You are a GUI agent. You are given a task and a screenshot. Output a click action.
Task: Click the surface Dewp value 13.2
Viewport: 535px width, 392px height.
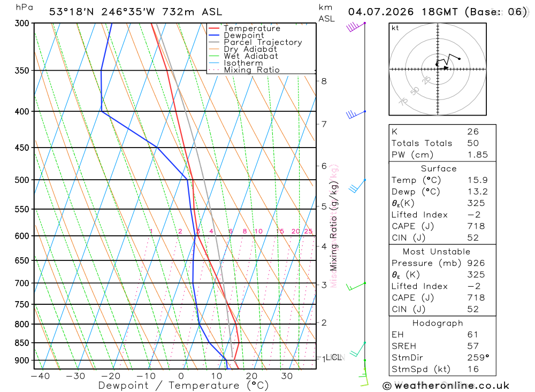tap(478, 192)
